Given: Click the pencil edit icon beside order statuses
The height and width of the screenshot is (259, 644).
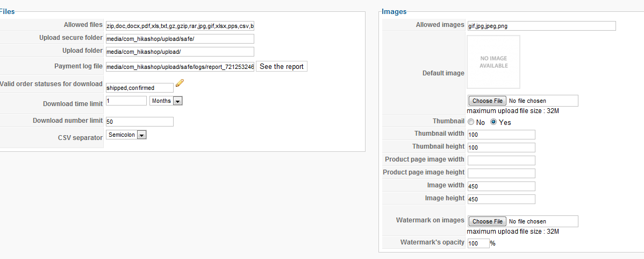Looking at the screenshot, I should [x=180, y=83].
